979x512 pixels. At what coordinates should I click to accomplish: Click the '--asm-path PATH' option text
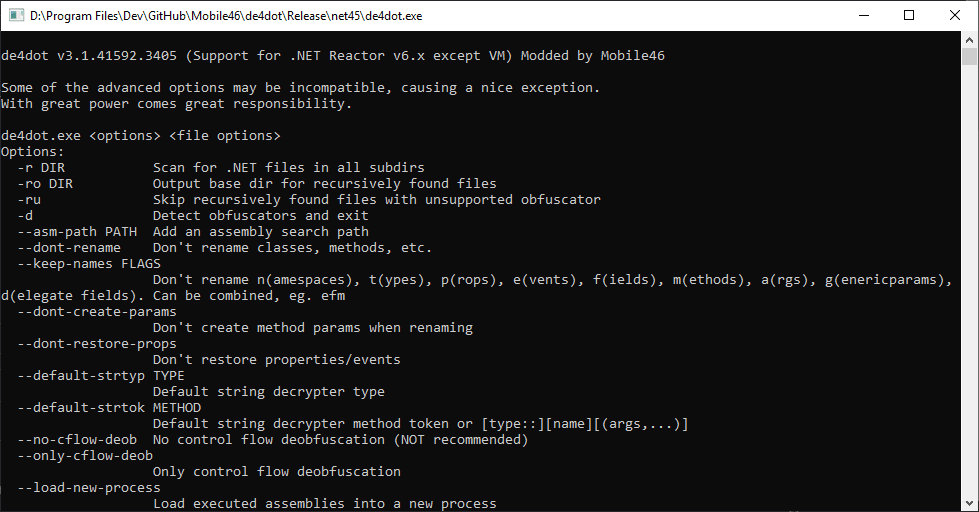(x=77, y=232)
